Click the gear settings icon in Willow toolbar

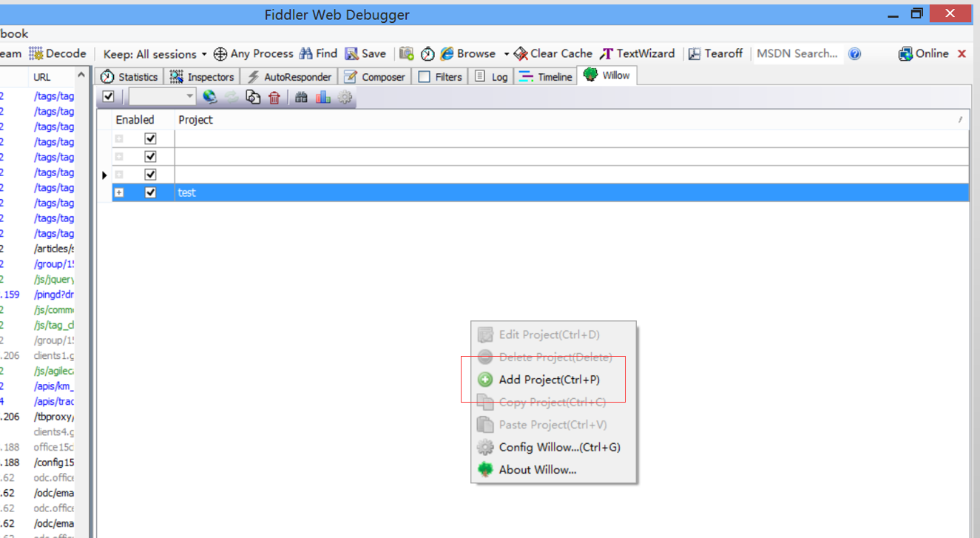point(345,97)
